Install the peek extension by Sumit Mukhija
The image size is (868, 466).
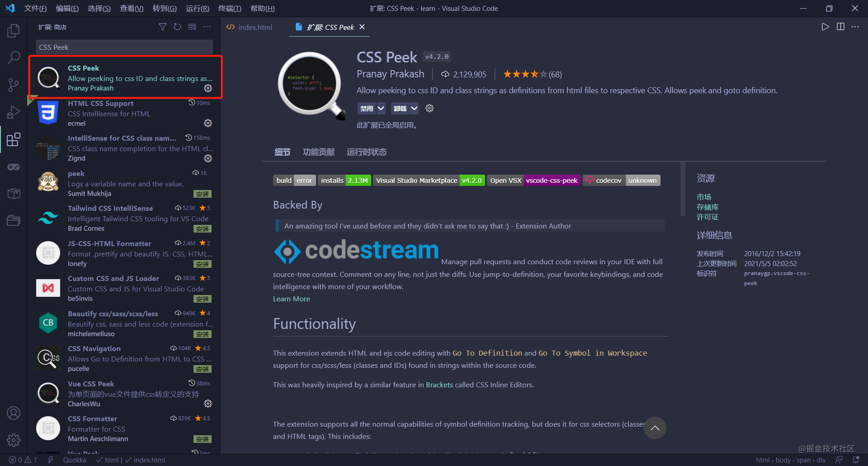(x=203, y=194)
